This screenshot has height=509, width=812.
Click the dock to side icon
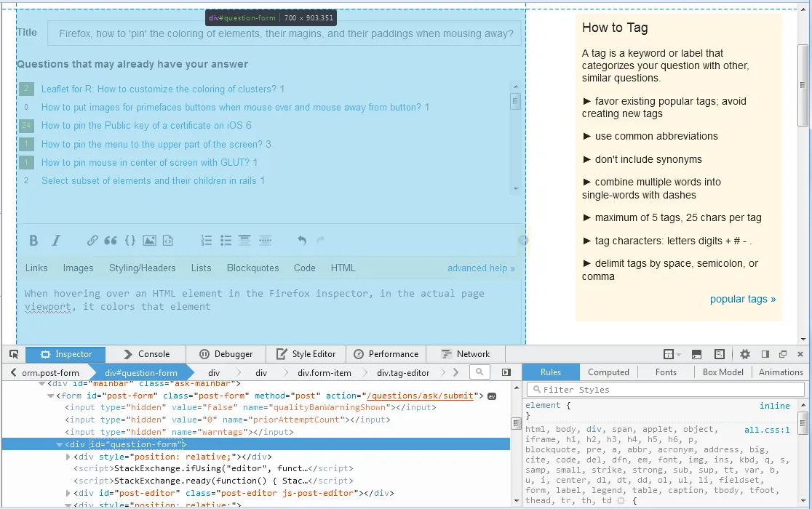[x=765, y=354]
